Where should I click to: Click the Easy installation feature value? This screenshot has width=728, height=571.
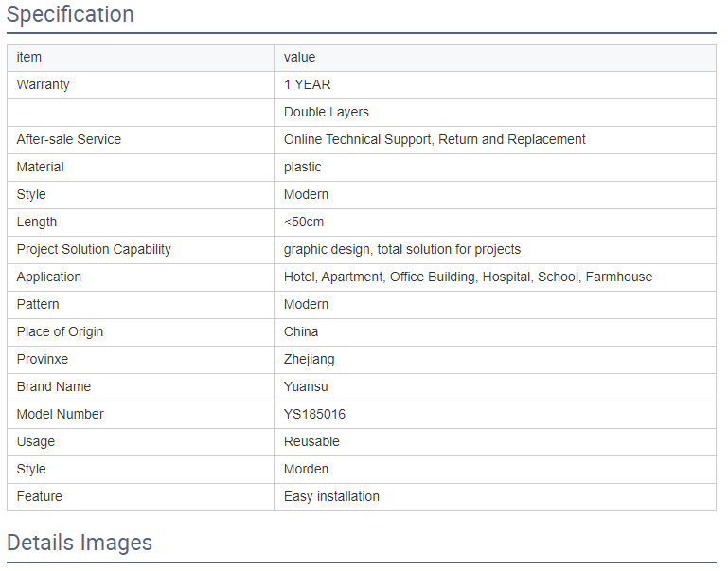pyautogui.click(x=331, y=497)
